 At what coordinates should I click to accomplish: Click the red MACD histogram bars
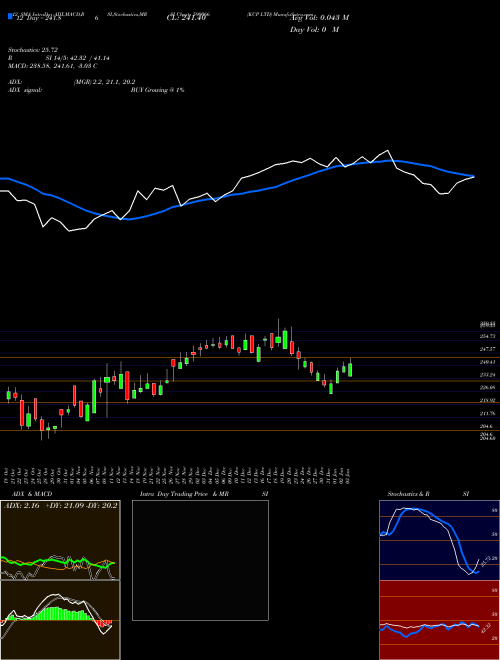click(102, 623)
